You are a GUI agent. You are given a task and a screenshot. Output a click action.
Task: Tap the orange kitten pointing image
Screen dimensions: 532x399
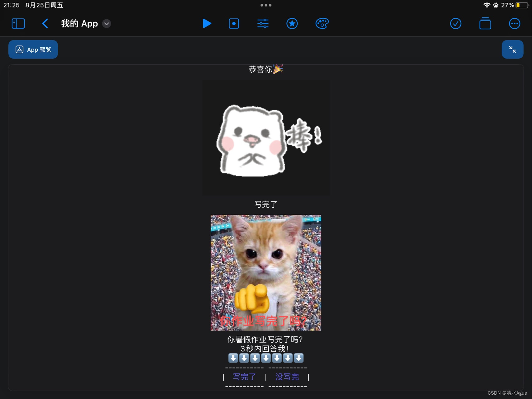(x=266, y=273)
